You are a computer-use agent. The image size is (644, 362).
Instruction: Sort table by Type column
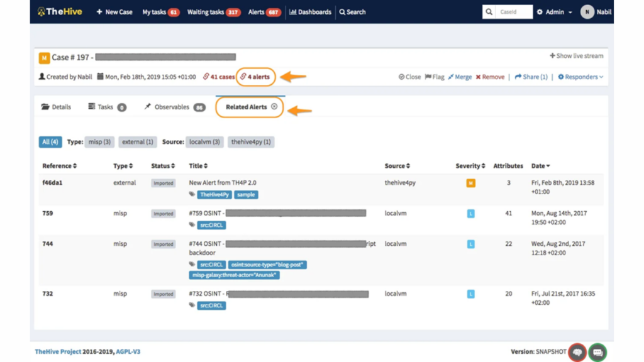[x=123, y=166]
